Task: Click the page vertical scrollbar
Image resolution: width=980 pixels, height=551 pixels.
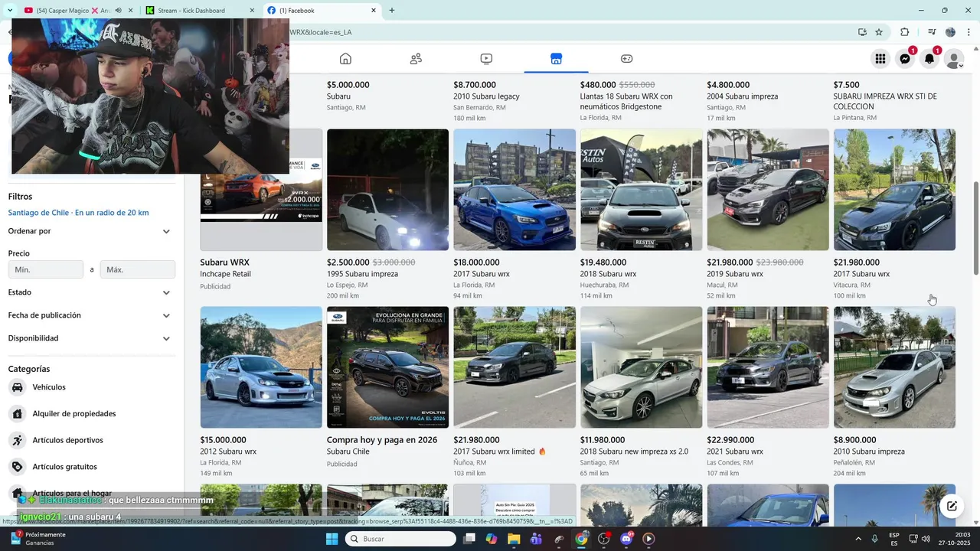Action: tap(975, 230)
